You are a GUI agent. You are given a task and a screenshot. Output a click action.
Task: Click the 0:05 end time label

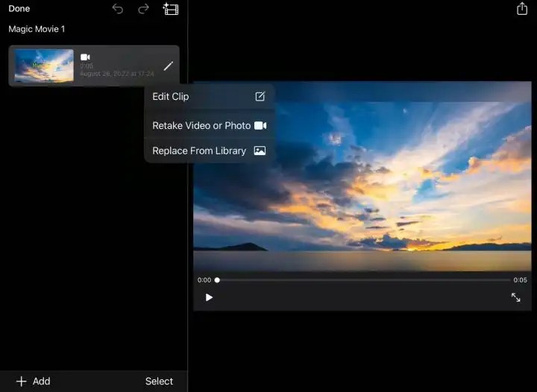(x=520, y=279)
